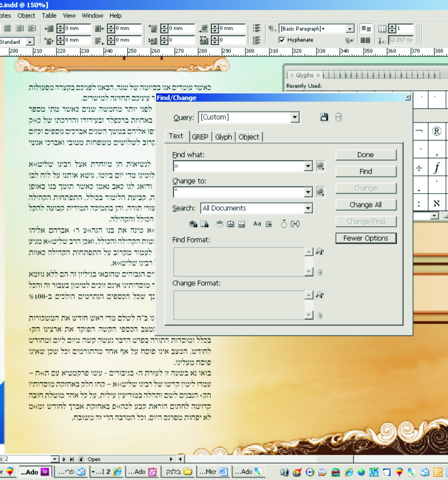Open the Table menu
Viewport: 448px width, 480px height.
click(x=49, y=15)
